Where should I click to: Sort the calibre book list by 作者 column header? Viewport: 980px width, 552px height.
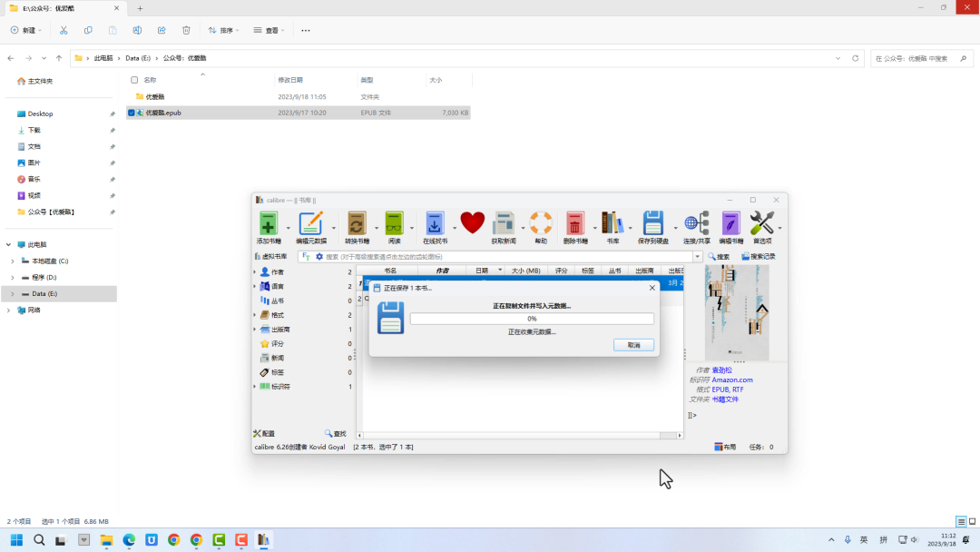pyautogui.click(x=443, y=271)
